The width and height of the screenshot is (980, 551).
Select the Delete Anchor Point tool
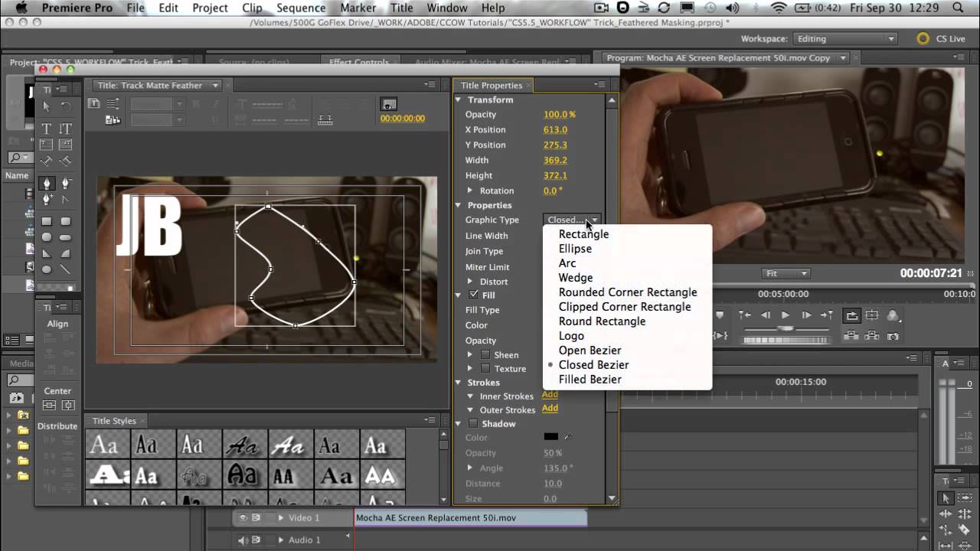point(66,184)
